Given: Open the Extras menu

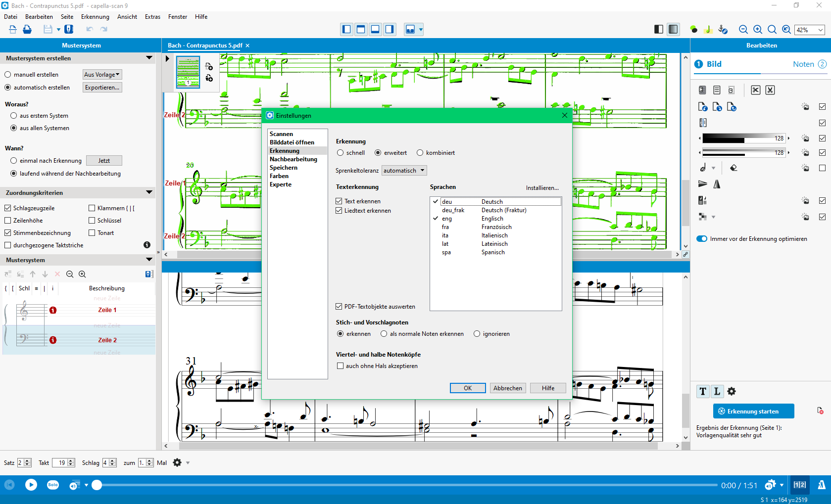Looking at the screenshot, I should pos(152,17).
